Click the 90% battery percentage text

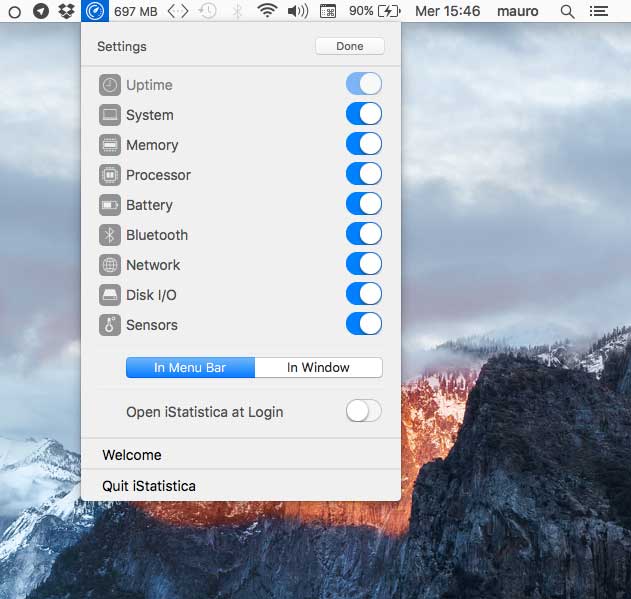point(361,11)
